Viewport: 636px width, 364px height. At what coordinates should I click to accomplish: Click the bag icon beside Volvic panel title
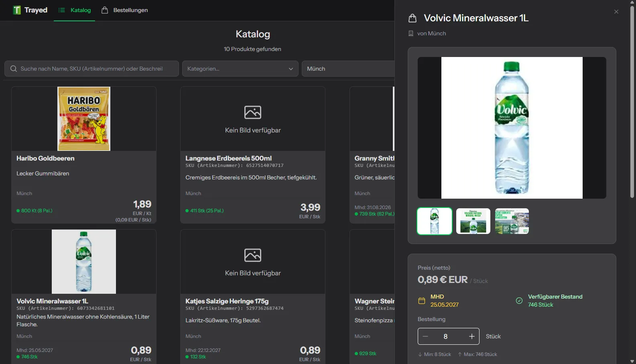pyautogui.click(x=412, y=18)
